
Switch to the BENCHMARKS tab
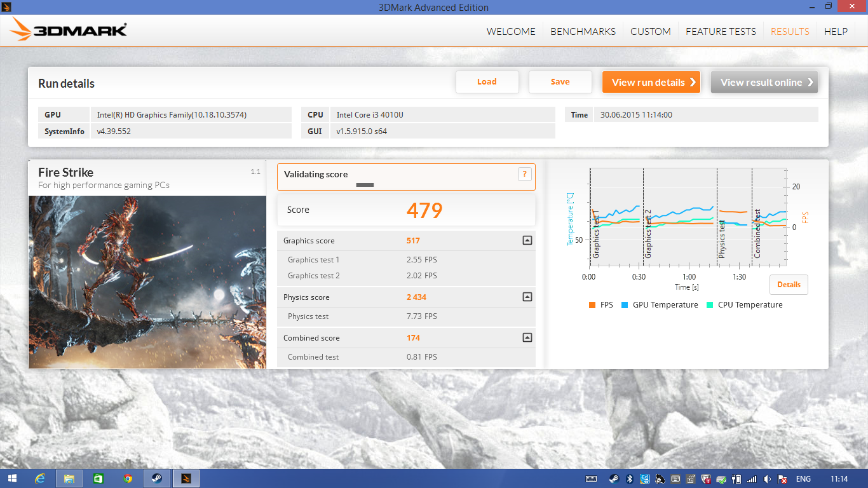[x=583, y=31]
